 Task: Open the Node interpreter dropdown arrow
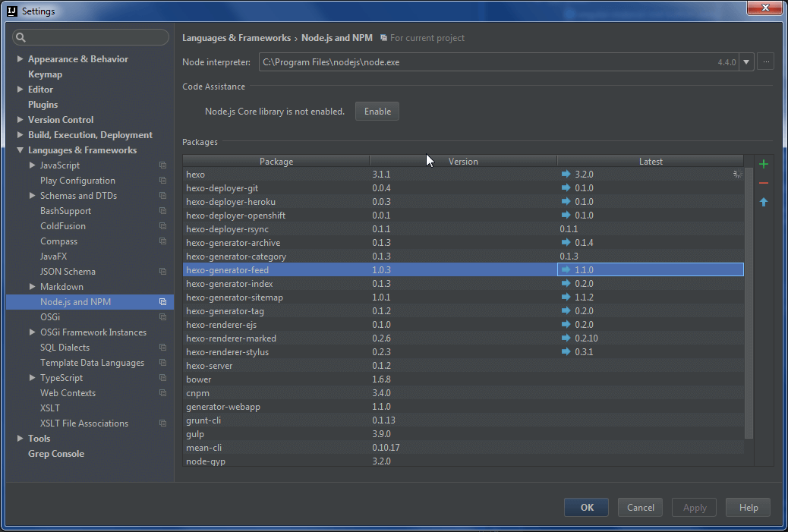point(746,62)
